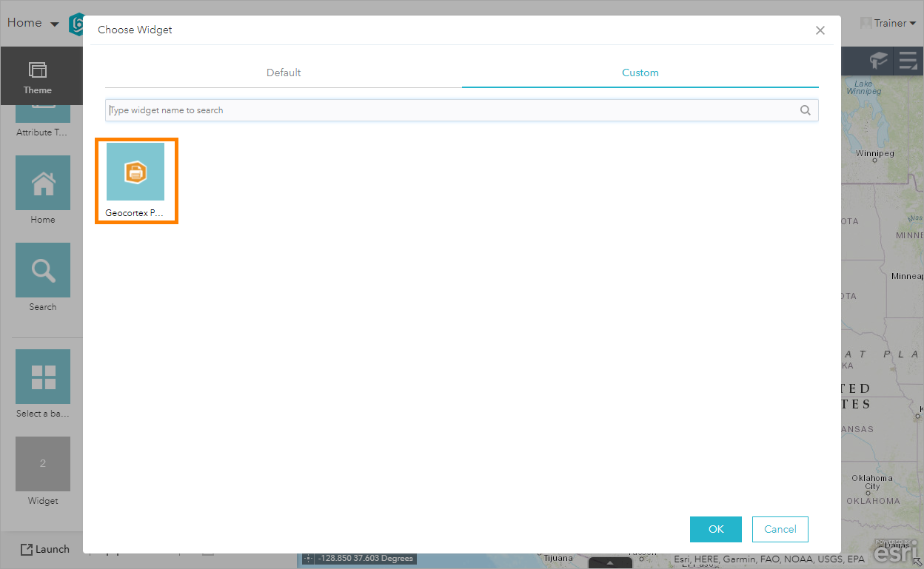Click the Home widget icon in sidebar

click(42, 183)
